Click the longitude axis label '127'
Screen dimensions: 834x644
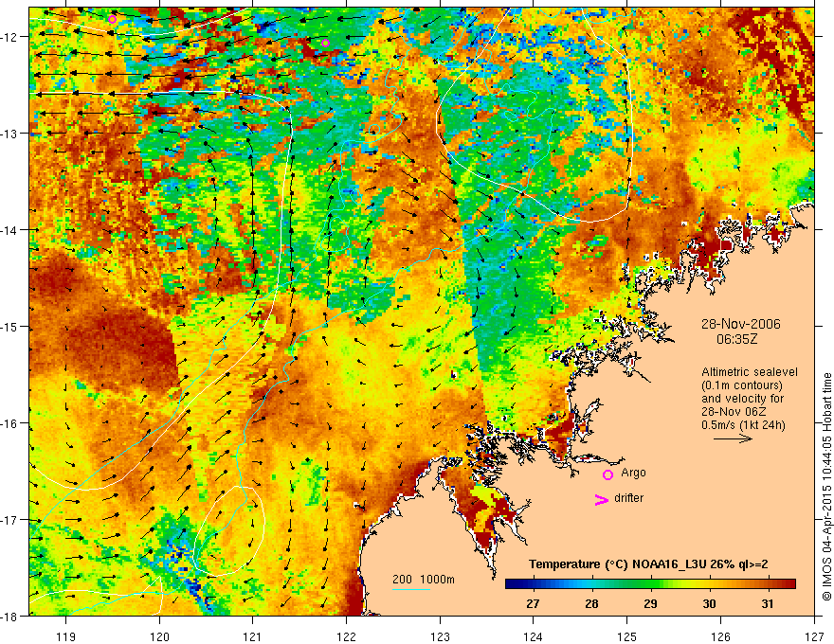point(814,636)
